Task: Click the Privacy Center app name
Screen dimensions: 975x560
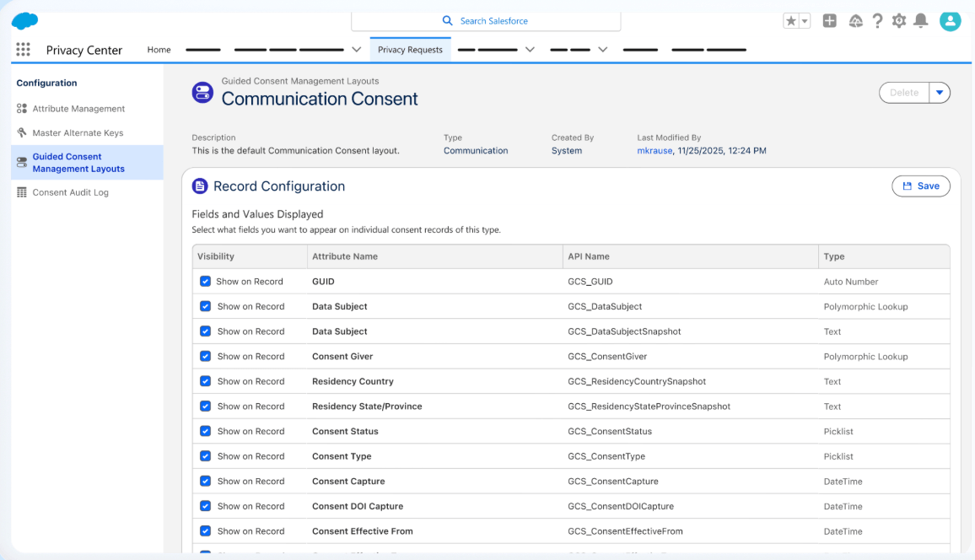Action: click(84, 50)
